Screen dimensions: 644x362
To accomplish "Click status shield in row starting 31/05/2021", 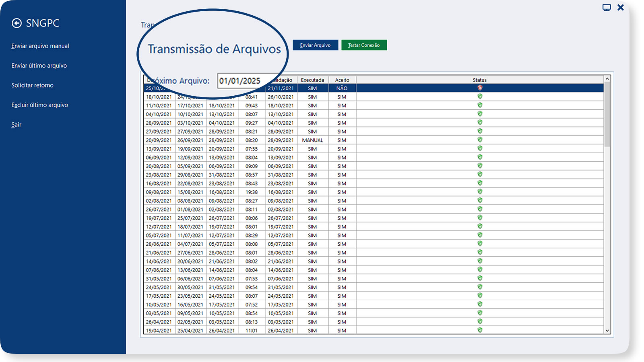I will [x=480, y=278].
